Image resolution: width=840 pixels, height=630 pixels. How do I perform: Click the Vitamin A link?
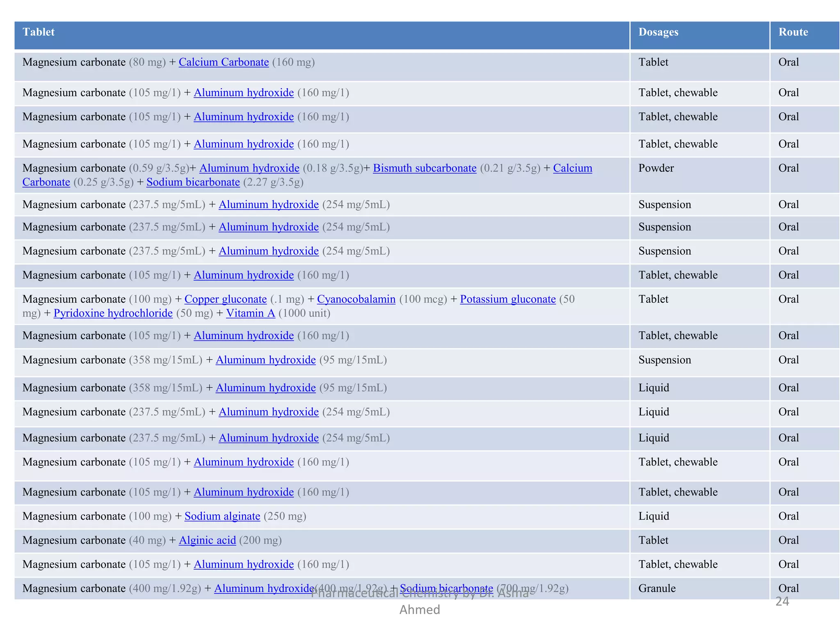point(250,313)
